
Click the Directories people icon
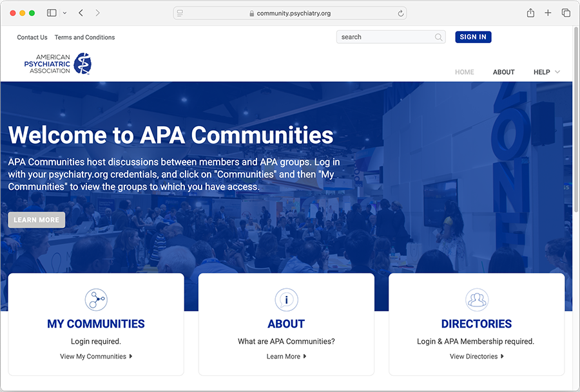(x=477, y=300)
